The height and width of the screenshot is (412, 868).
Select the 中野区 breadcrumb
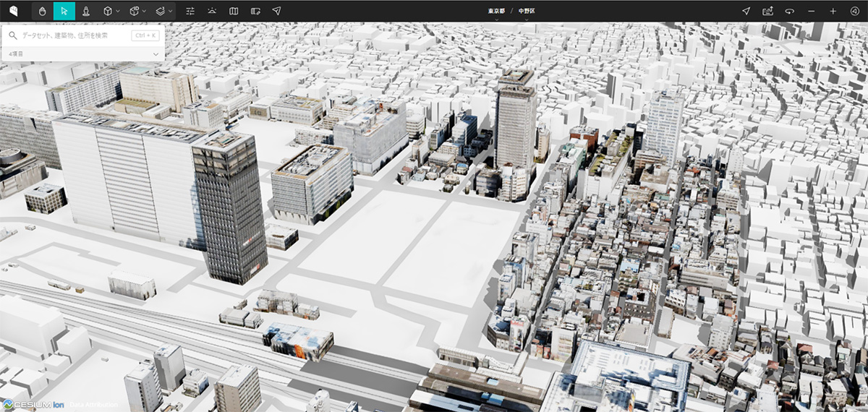527,11
